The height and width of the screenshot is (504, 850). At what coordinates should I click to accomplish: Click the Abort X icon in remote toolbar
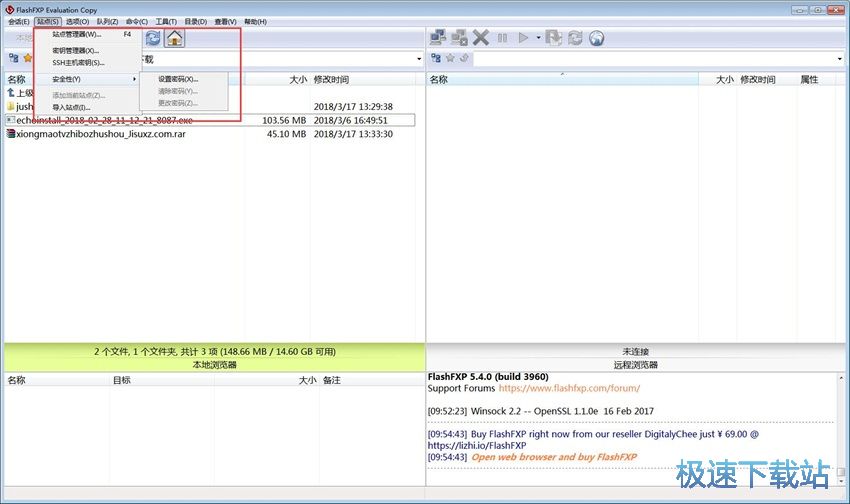coord(481,37)
